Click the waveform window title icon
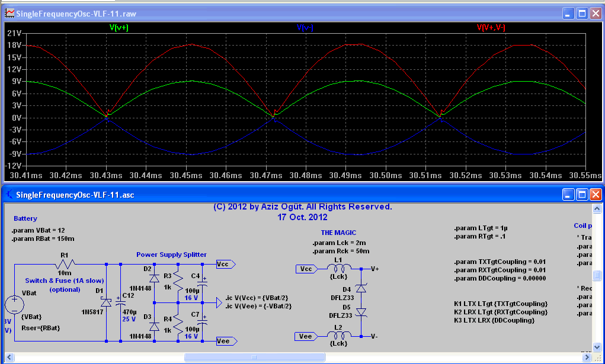The image size is (605, 364). [9, 13]
